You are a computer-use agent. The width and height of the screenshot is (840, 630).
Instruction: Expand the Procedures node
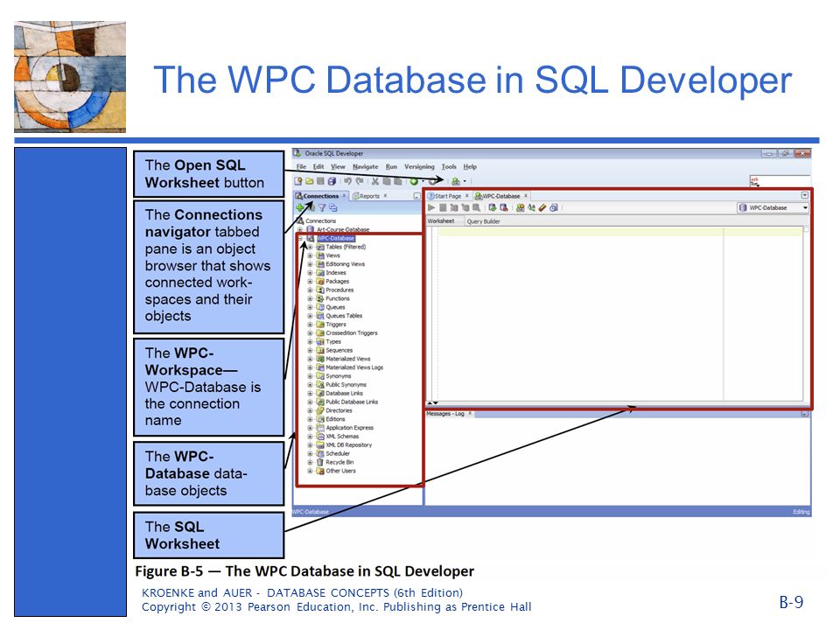point(310,290)
